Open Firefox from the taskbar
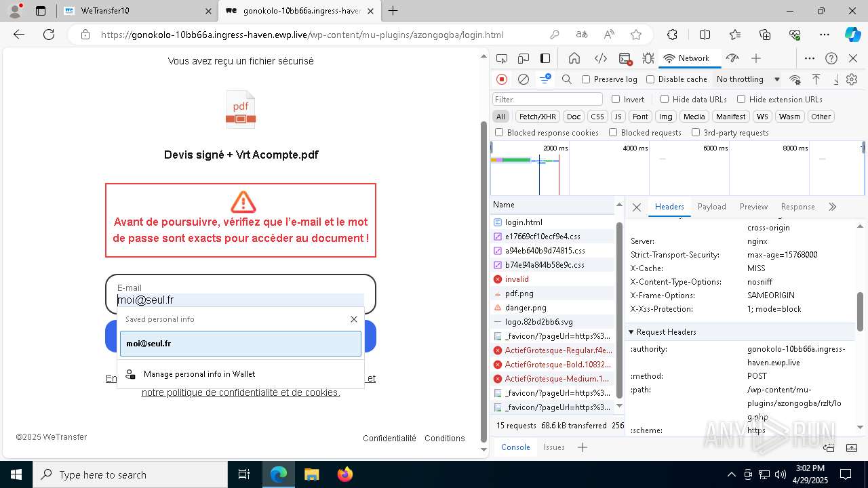Image resolution: width=868 pixels, height=488 pixels. click(344, 474)
